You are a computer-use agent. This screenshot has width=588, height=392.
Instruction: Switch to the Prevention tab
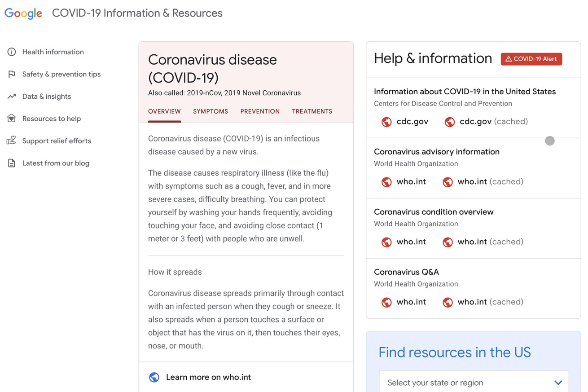coord(260,111)
